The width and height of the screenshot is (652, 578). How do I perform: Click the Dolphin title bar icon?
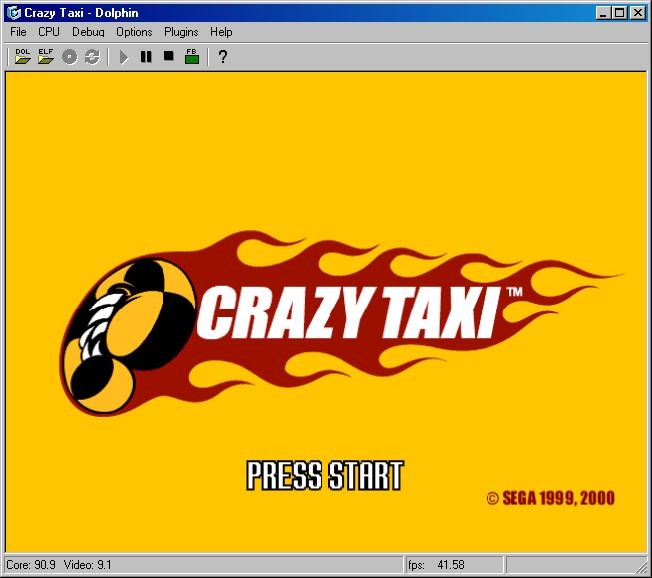(14, 13)
